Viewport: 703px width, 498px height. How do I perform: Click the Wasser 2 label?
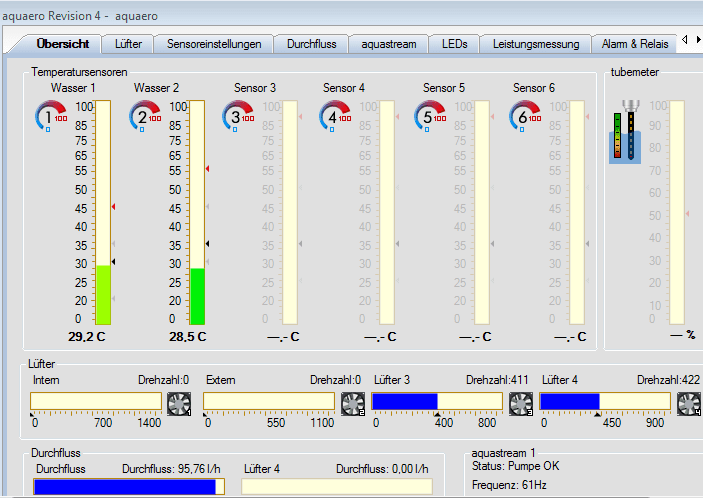click(156, 88)
